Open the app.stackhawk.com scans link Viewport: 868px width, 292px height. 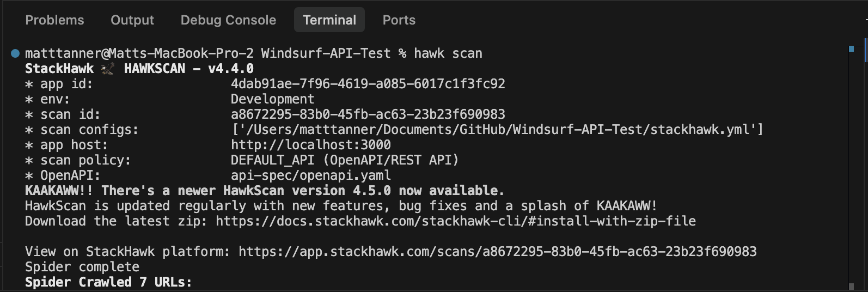pyautogui.click(x=498, y=252)
